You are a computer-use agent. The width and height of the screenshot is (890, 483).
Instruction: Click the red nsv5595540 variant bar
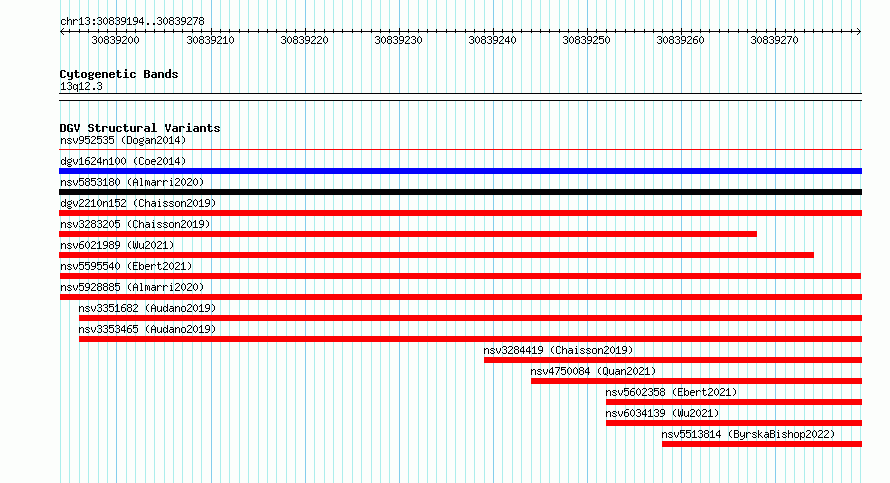460,276
